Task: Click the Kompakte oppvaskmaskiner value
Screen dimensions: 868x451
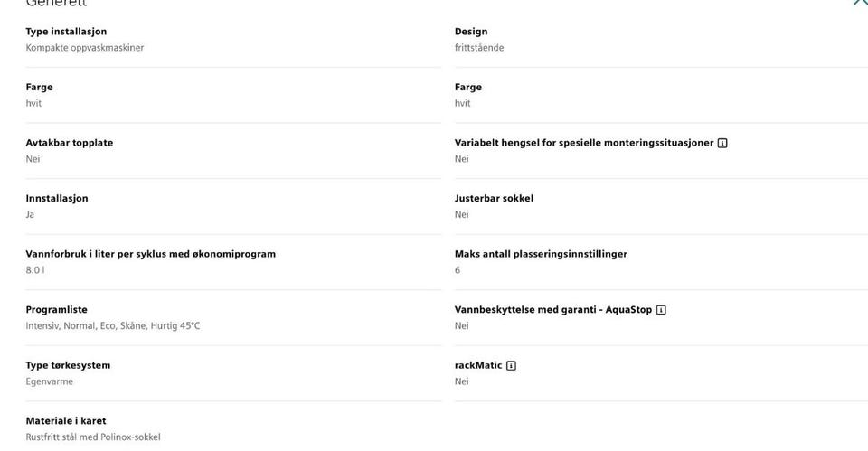Action: (x=84, y=48)
